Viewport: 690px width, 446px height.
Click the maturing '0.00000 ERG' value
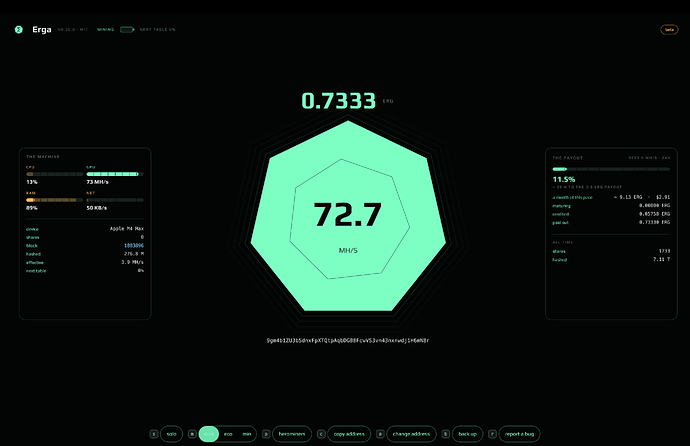[654, 205]
